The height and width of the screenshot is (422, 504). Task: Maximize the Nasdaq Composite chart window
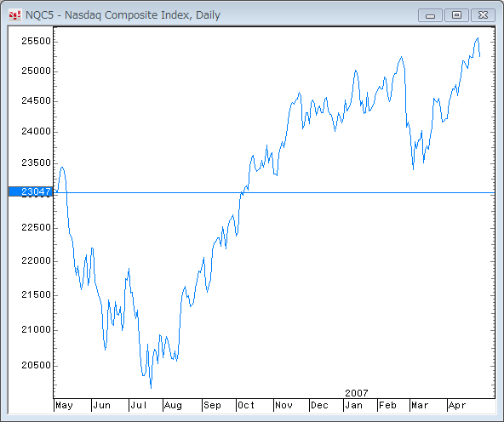pos(456,15)
